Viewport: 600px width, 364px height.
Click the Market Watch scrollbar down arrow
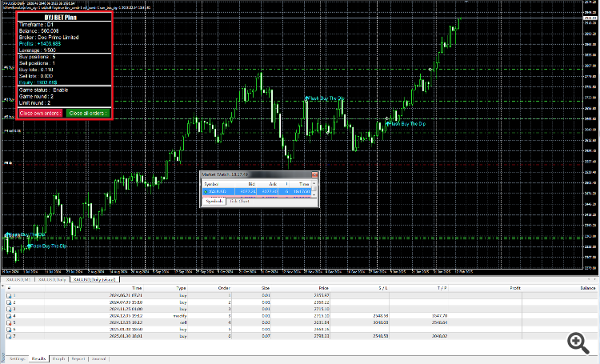coord(314,195)
